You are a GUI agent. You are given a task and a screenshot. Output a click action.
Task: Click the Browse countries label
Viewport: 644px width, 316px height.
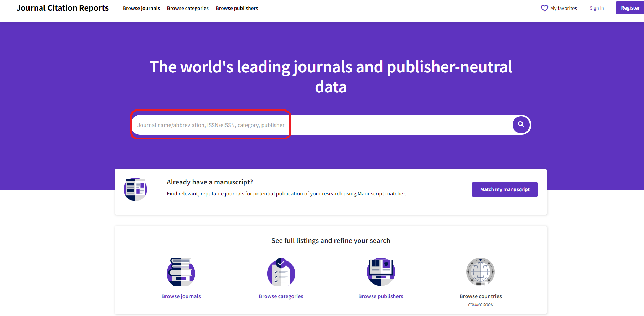[x=481, y=296]
